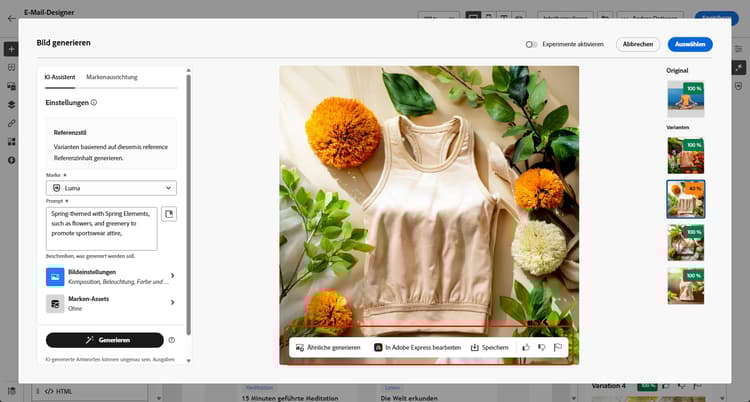Enable the Experimente aktivieren toggle
This screenshot has height=402, width=750.
tap(532, 44)
